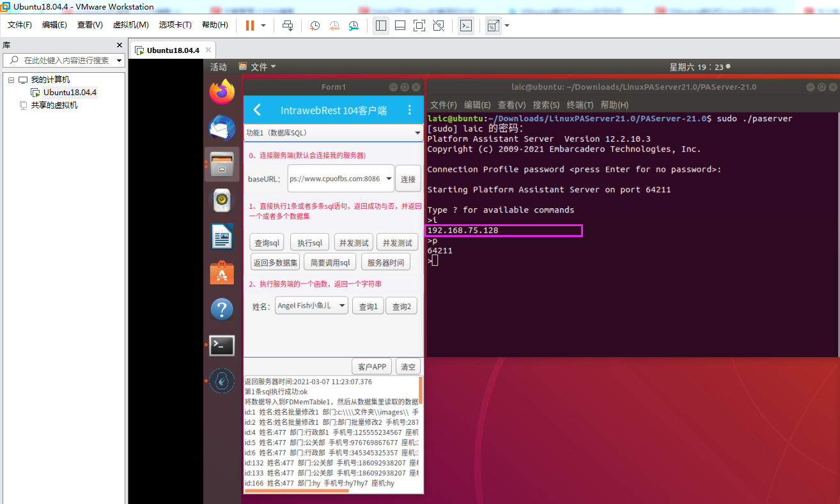Open the library search dropdown arrow
Viewport: 840px width, 504px height.
pyautogui.click(x=119, y=60)
